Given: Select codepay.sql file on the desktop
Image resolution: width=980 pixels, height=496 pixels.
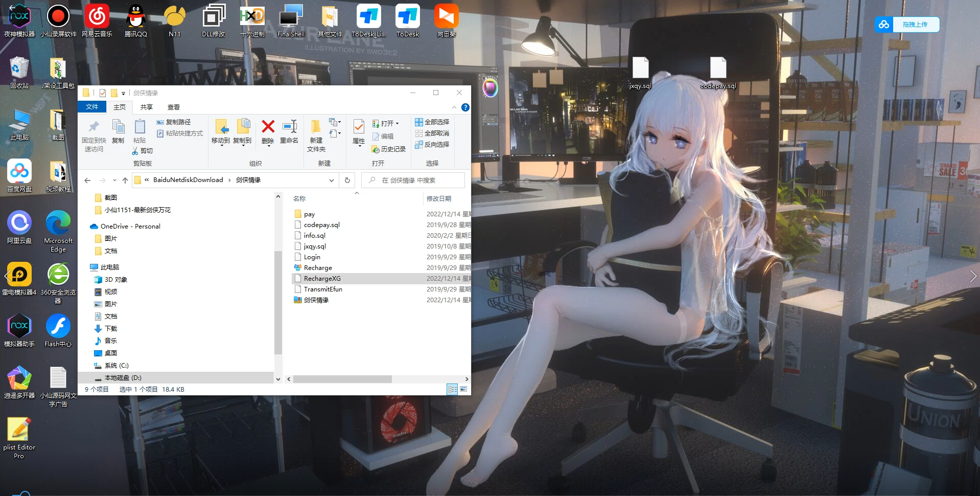Looking at the screenshot, I should 718,73.
